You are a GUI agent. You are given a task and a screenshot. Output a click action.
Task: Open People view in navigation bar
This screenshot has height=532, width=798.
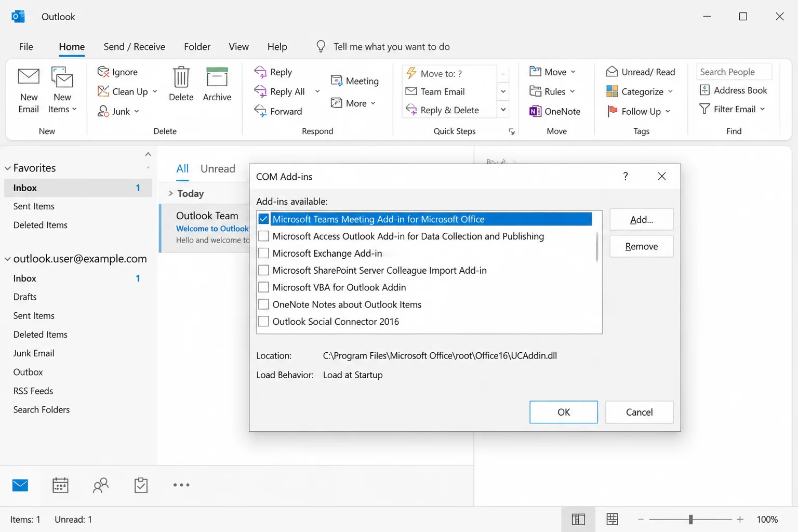[100, 485]
